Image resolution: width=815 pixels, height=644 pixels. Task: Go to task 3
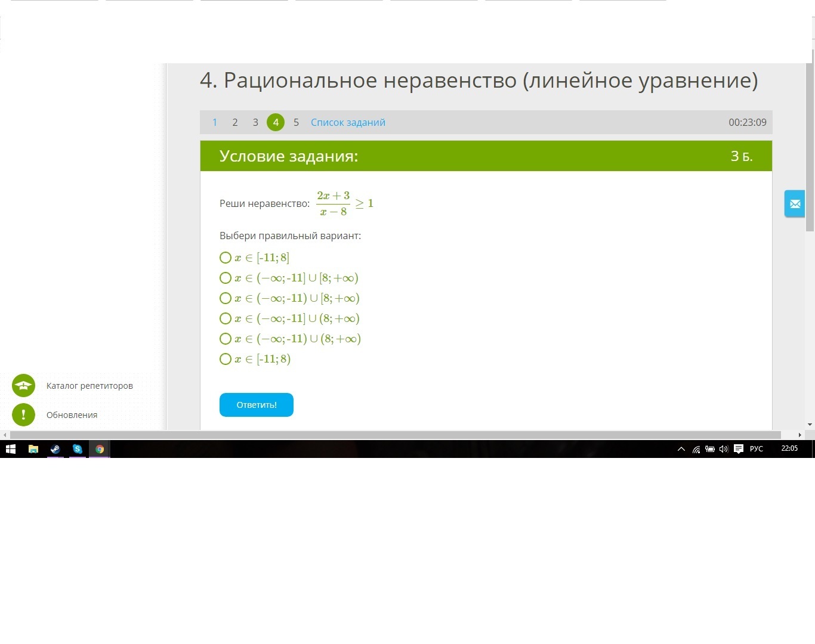(255, 122)
